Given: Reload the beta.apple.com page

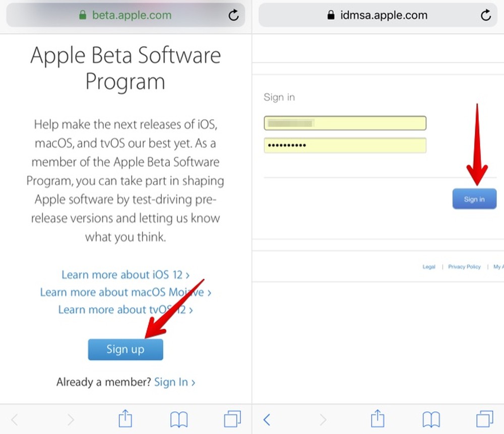Looking at the screenshot, I should coord(233,15).
